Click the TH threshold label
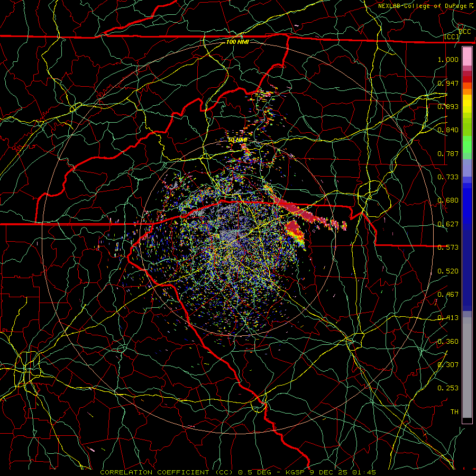This screenshot has height=476, width=476. (454, 411)
